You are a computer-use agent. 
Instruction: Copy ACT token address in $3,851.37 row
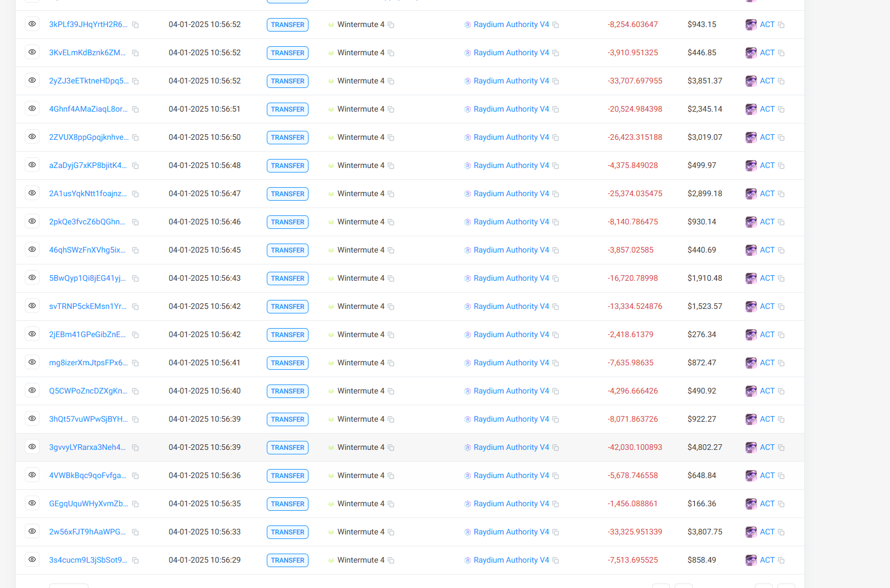click(x=781, y=81)
